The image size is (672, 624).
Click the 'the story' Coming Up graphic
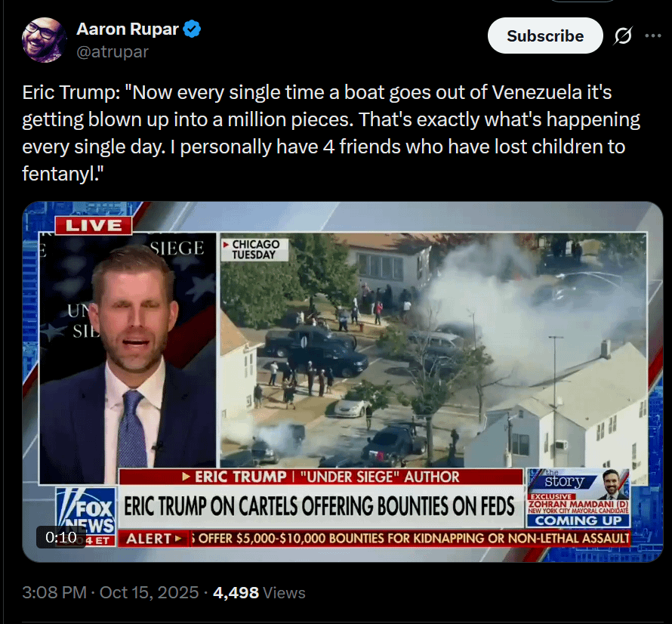(x=578, y=498)
